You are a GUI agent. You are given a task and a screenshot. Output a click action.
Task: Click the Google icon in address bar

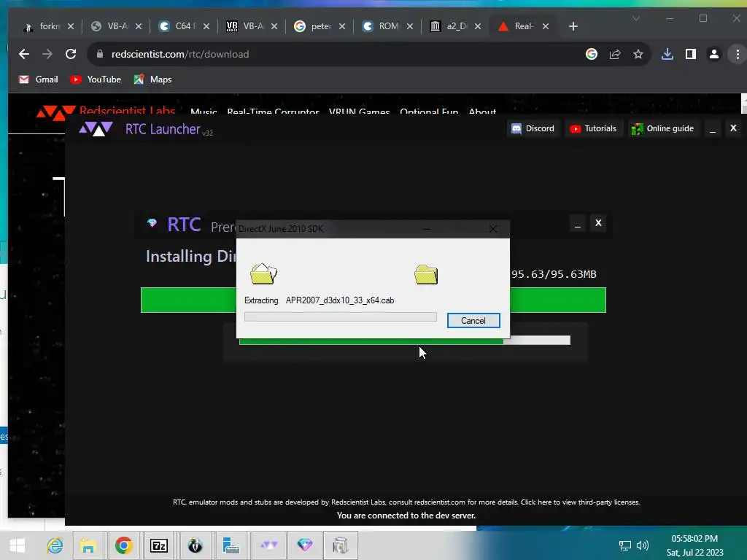pyautogui.click(x=591, y=54)
